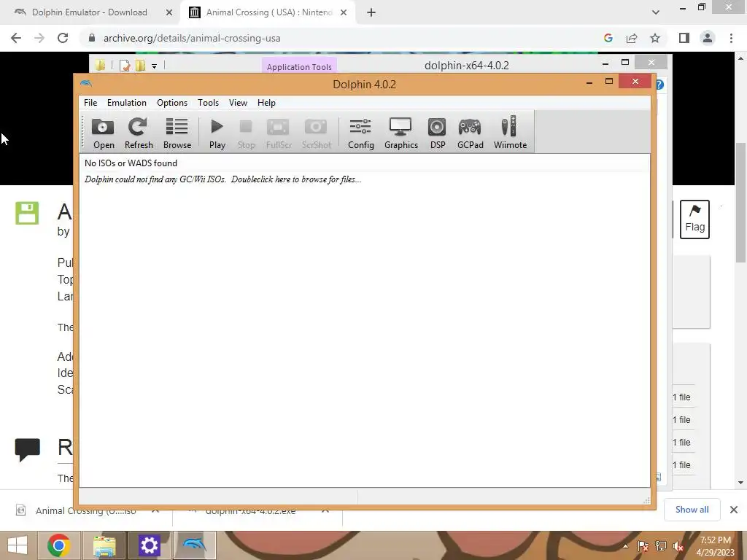747x560 pixels.
Task: Close the Chrome downloads bar
Action: (x=734, y=510)
